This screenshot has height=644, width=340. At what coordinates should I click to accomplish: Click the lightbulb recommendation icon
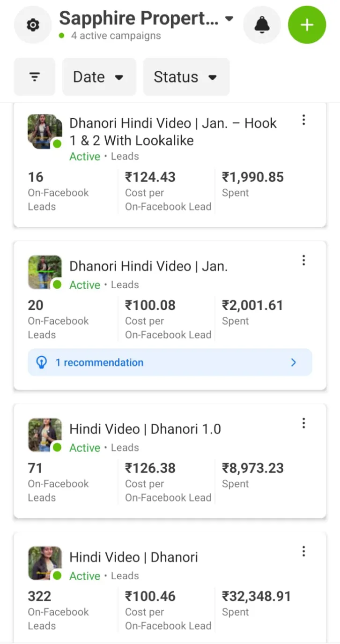[42, 362]
